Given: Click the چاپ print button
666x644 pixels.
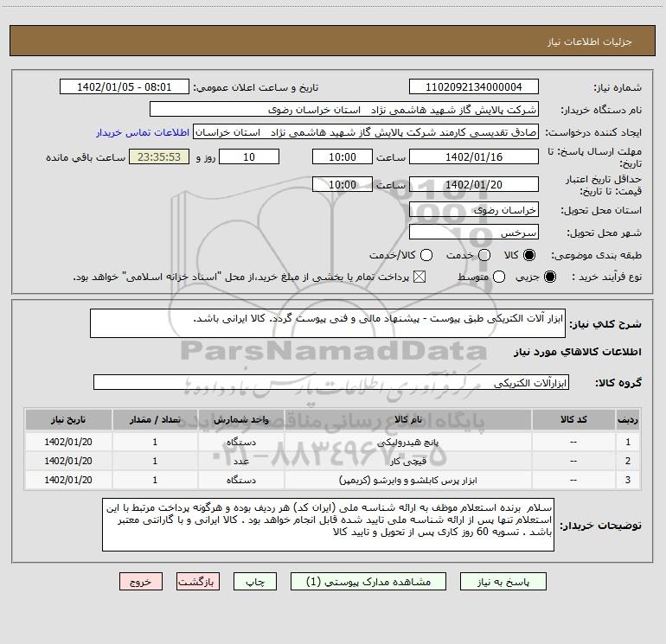Looking at the screenshot, I should [255, 582].
